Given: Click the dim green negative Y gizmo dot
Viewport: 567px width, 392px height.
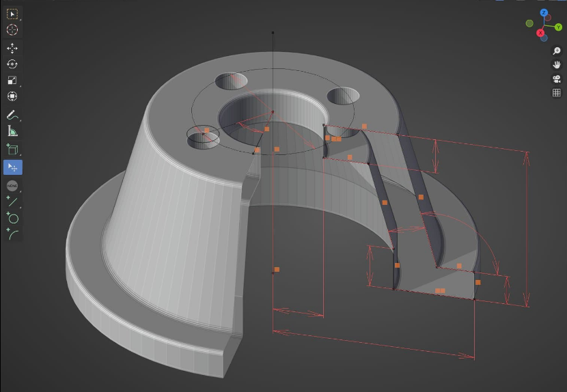Looking at the screenshot, I should [x=529, y=23].
